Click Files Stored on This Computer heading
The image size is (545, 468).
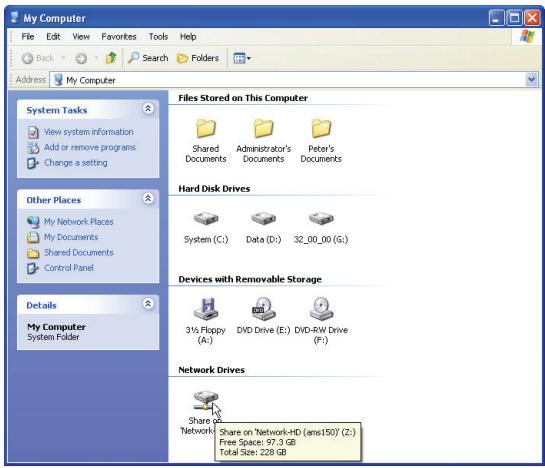tap(243, 98)
